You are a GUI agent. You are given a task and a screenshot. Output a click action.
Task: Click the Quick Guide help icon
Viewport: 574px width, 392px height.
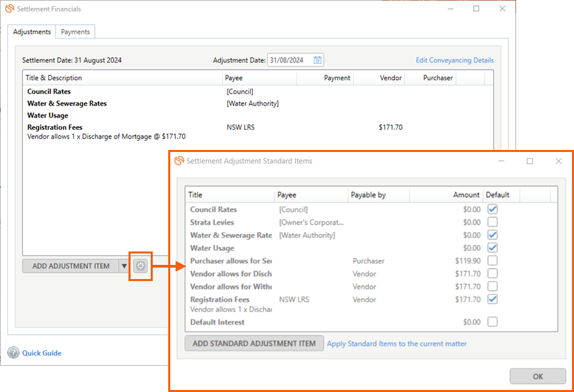click(13, 352)
